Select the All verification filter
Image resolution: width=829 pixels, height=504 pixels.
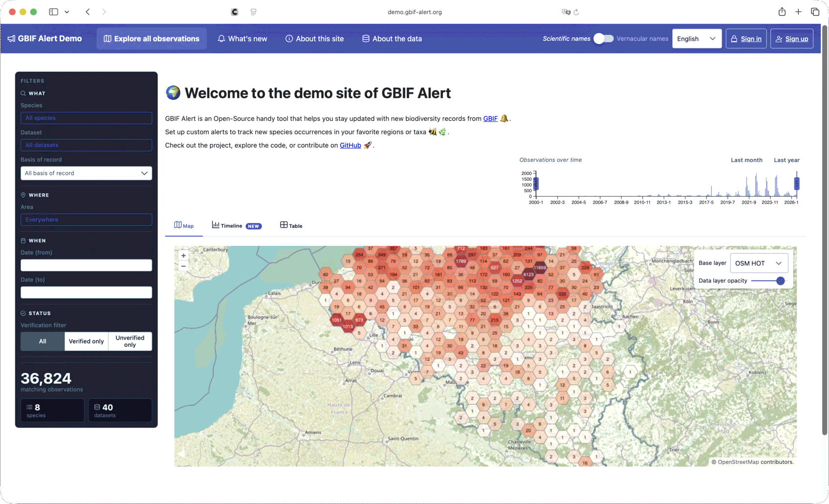(x=43, y=341)
